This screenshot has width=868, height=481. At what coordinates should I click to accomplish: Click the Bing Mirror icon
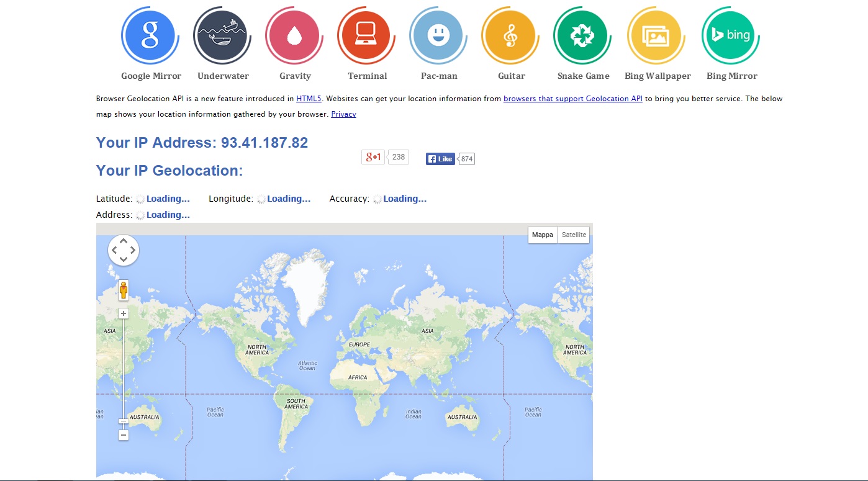(x=731, y=36)
